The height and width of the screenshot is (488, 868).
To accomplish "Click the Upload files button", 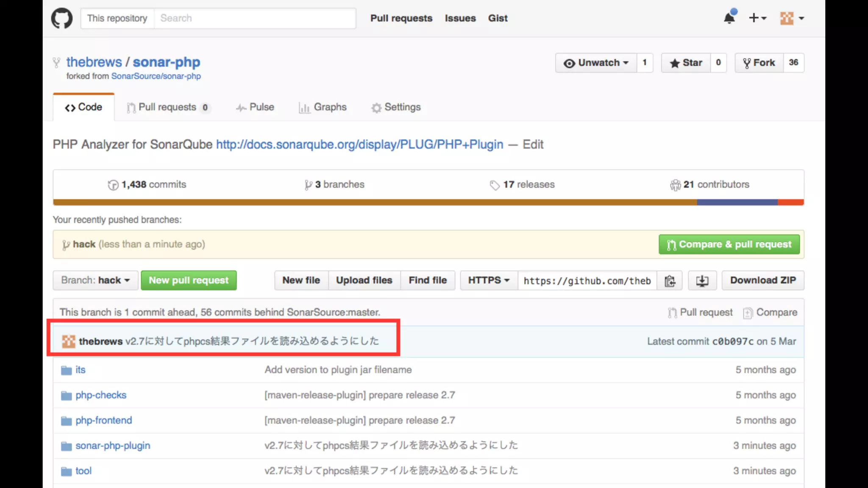I will click(x=364, y=280).
